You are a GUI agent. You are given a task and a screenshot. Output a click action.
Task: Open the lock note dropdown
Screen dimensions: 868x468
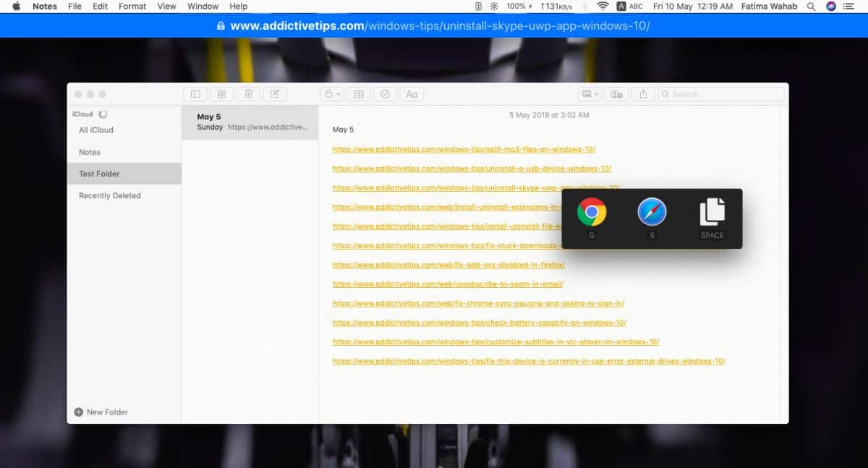tap(332, 94)
